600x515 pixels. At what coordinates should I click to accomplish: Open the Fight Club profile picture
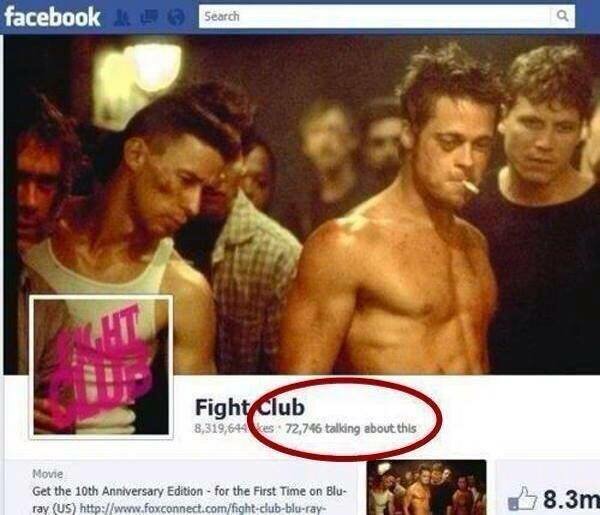(101, 367)
